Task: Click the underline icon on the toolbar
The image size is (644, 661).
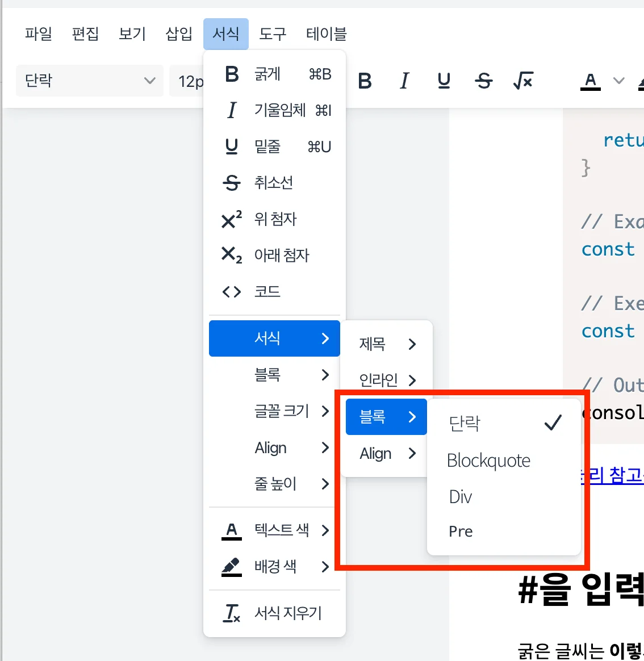Action: (x=444, y=81)
